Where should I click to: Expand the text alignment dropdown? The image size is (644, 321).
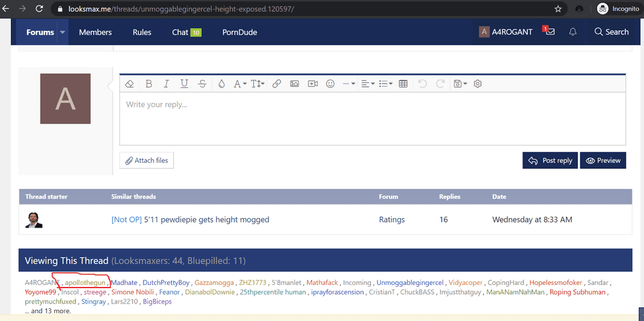point(367,84)
